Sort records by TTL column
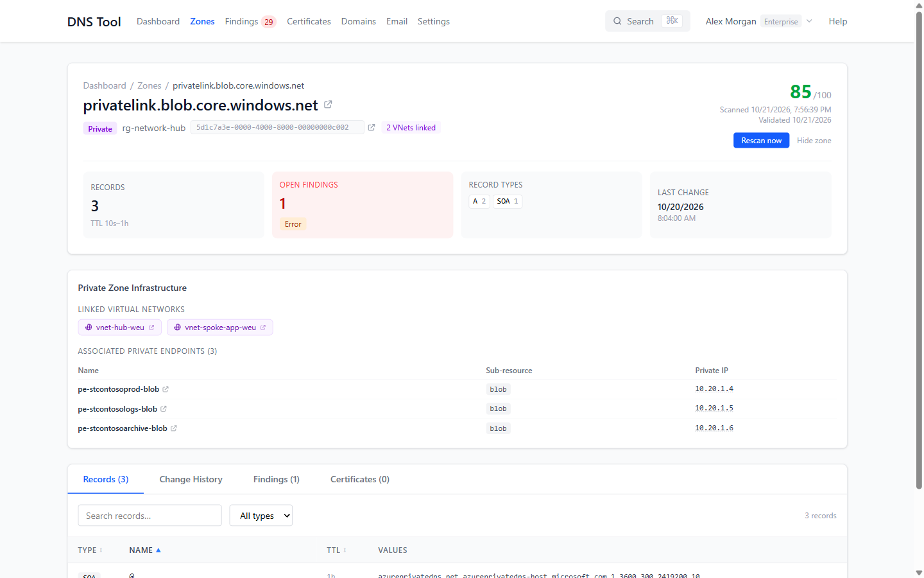Image resolution: width=924 pixels, height=578 pixels. 336,550
